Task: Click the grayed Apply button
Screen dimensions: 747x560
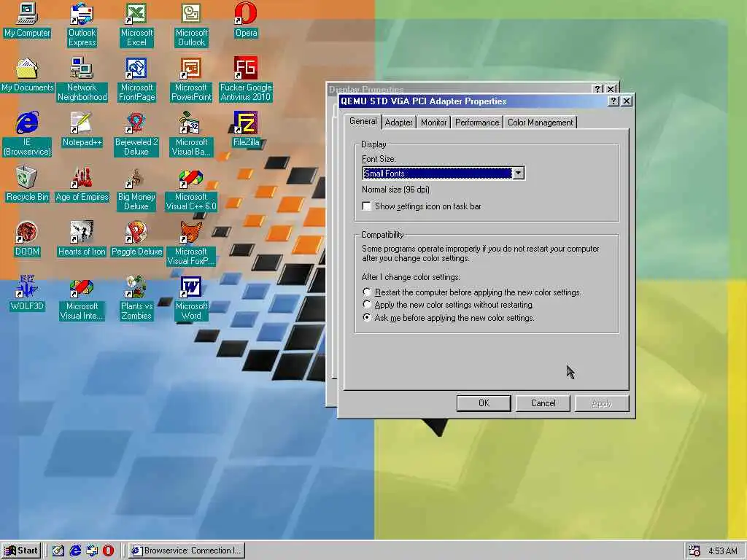Action: [602, 403]
